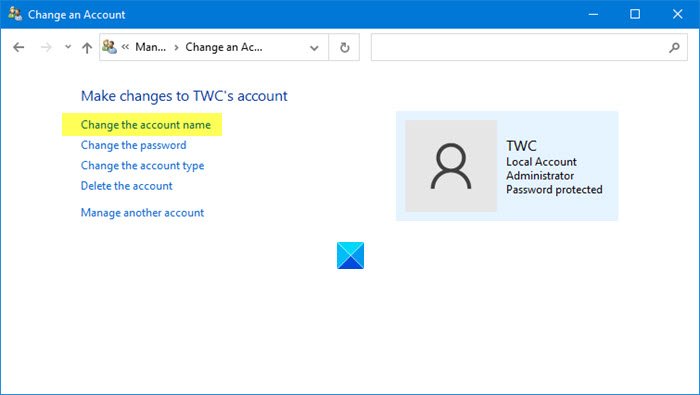Open the 'Man...' breadcrumb segment
The height and width of the screenshot is (395, 700).
(150, 47)
